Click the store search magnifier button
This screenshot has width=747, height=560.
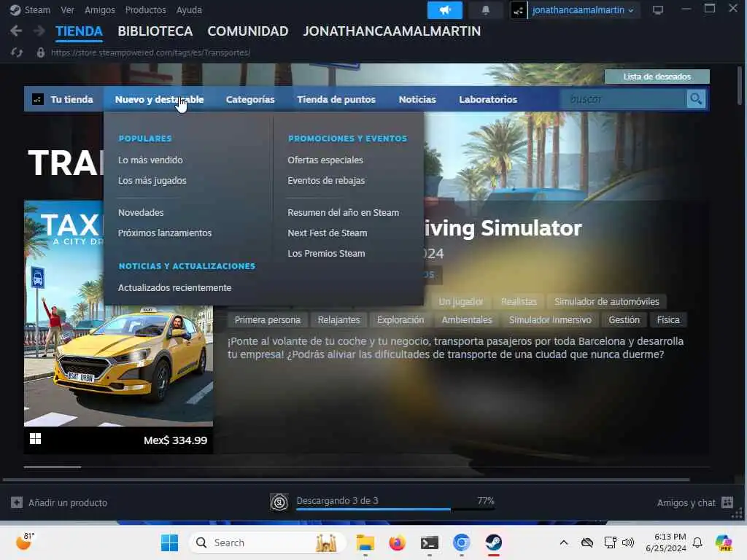tap(696, 99)
